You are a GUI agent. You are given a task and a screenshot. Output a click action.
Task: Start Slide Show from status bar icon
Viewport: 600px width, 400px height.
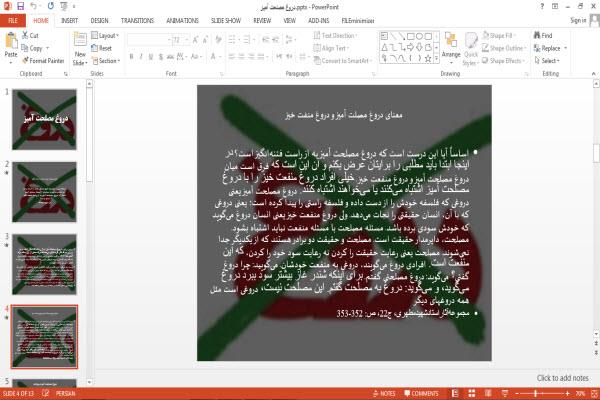click(505, 393)
